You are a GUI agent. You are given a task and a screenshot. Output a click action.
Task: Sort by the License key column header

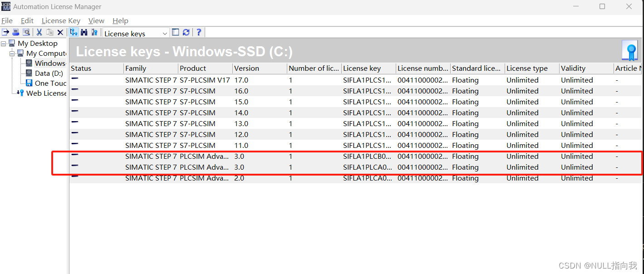pyautogui.click(x=369, y=68)
